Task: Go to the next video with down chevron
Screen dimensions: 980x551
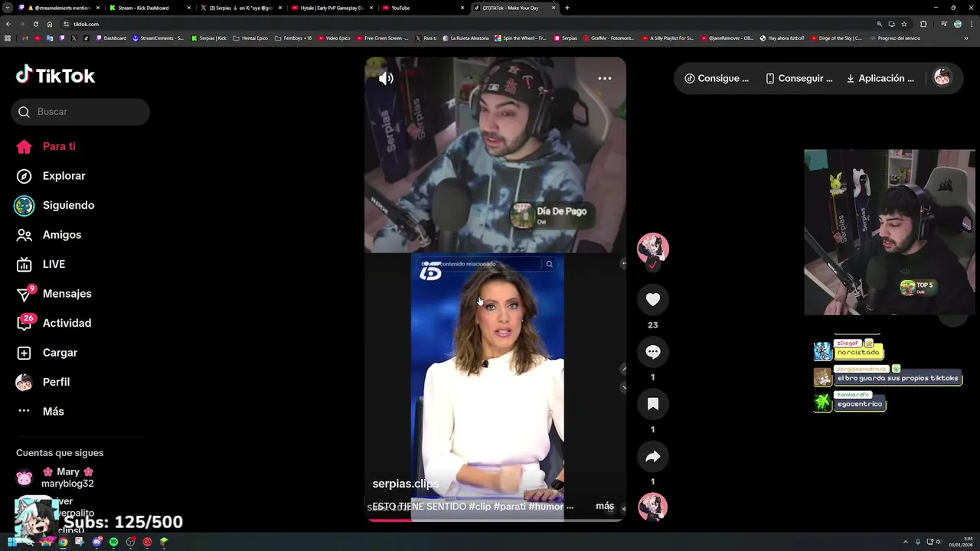Action: click(x=623, y=387)
